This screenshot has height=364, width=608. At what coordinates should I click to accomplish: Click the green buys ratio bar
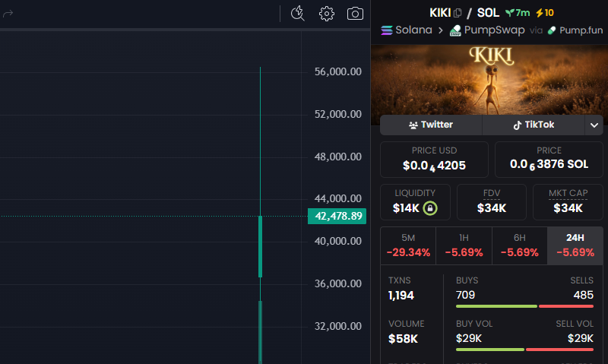coord(496,306)
